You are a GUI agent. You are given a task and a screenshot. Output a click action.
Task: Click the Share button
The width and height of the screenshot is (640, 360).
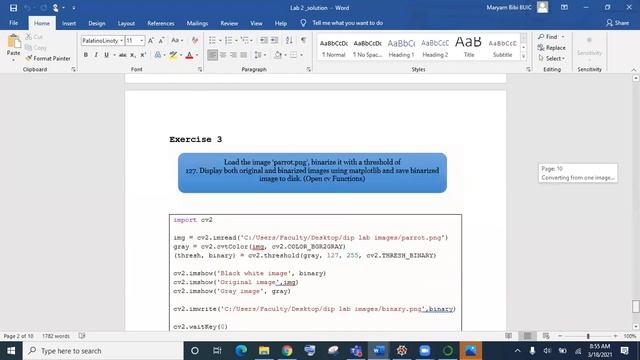[618, 23]
